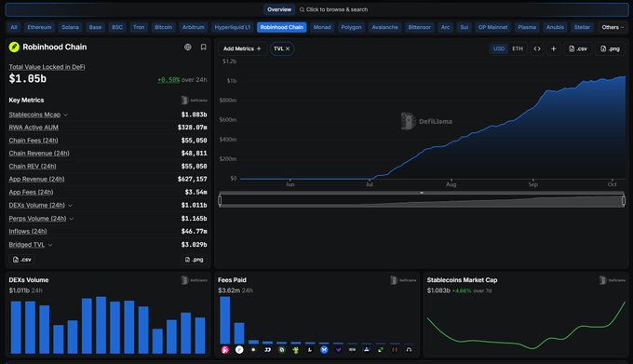Open the Robinhood Chain website globe icon
The image size is (633, 364).
click(188, 47)
